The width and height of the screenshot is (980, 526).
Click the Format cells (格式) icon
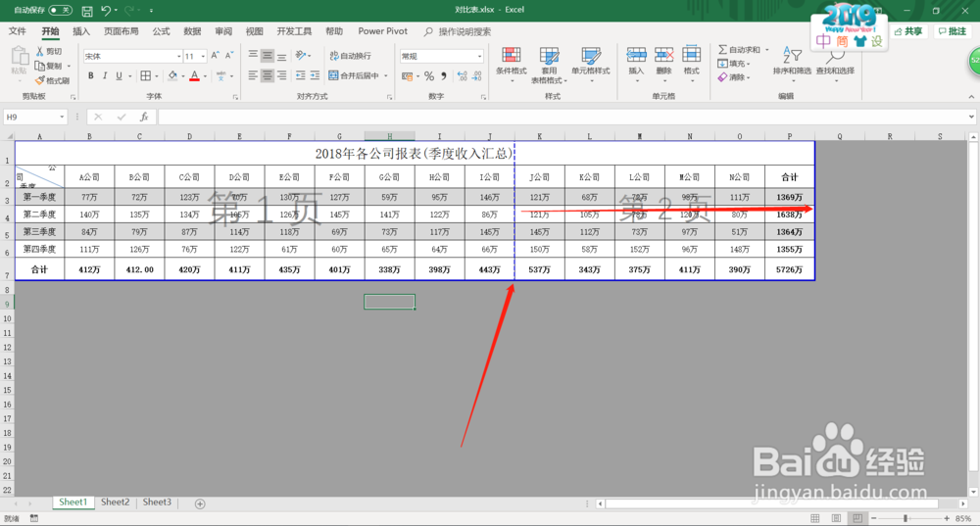(x=691, y=55)
